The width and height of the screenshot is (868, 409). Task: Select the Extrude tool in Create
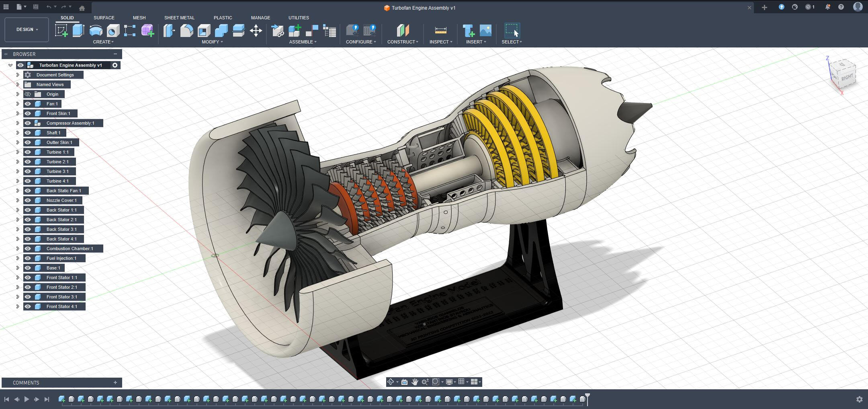(78, 31)
